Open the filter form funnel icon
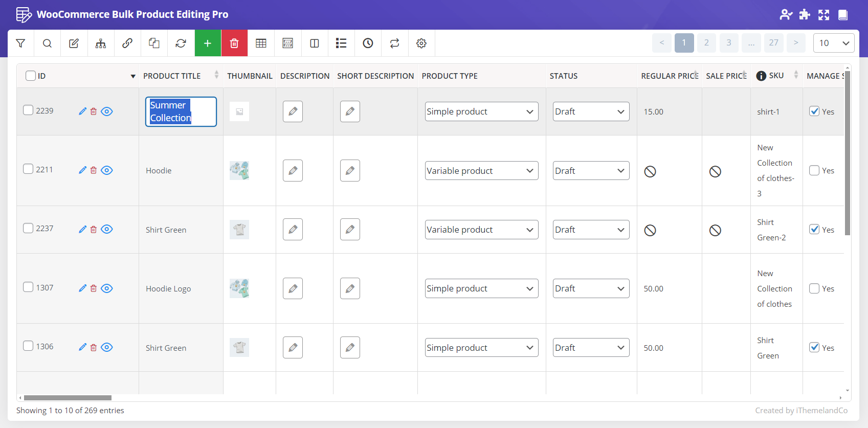Screen dimensions: 868x428 [21, 43]
